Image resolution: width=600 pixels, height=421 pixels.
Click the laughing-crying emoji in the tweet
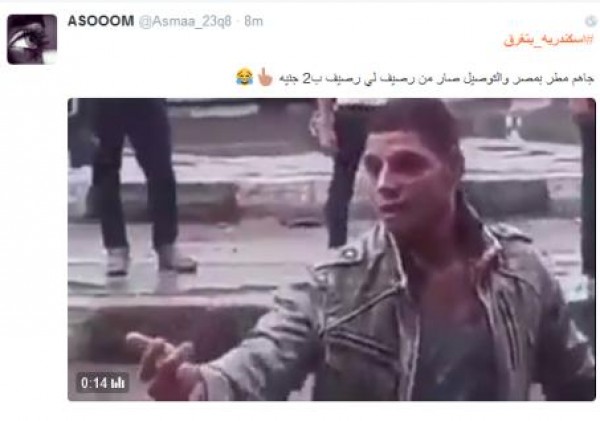[245, 77]
